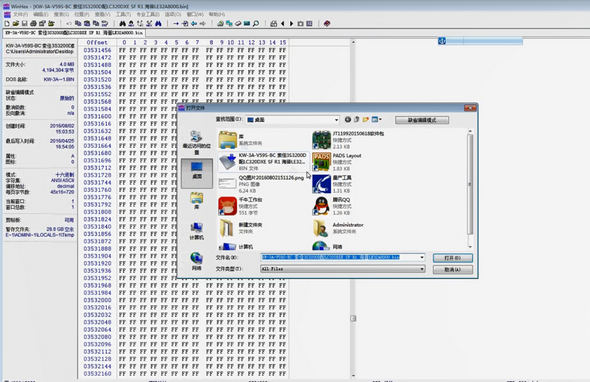Viewport: 590px width, 382px height.
Task: Click the Open file folder icon in WinHex toolbar
Action: point(15,23)
